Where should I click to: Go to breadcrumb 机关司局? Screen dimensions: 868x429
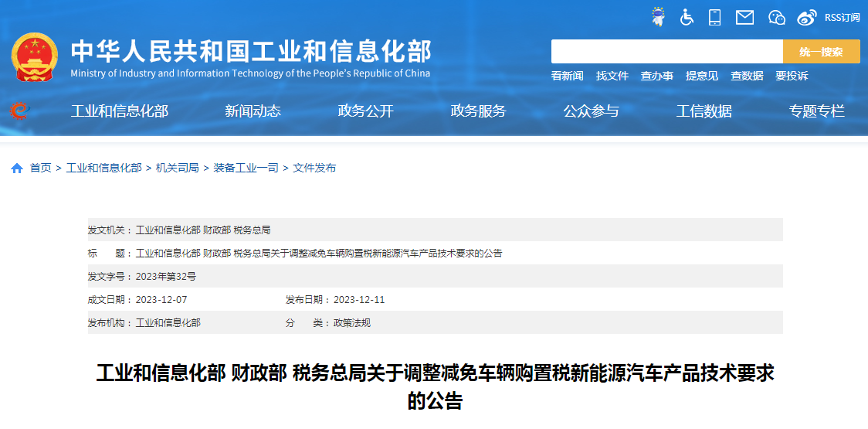(177, 168)
